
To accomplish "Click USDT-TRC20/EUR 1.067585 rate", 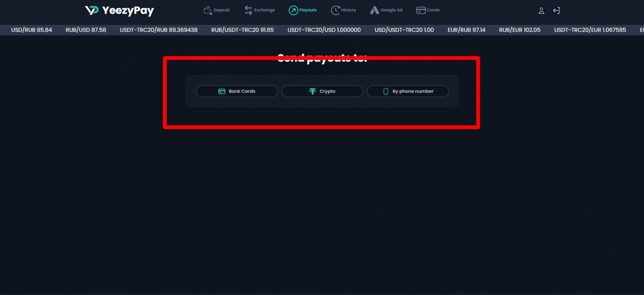I will tap(590, 30).
